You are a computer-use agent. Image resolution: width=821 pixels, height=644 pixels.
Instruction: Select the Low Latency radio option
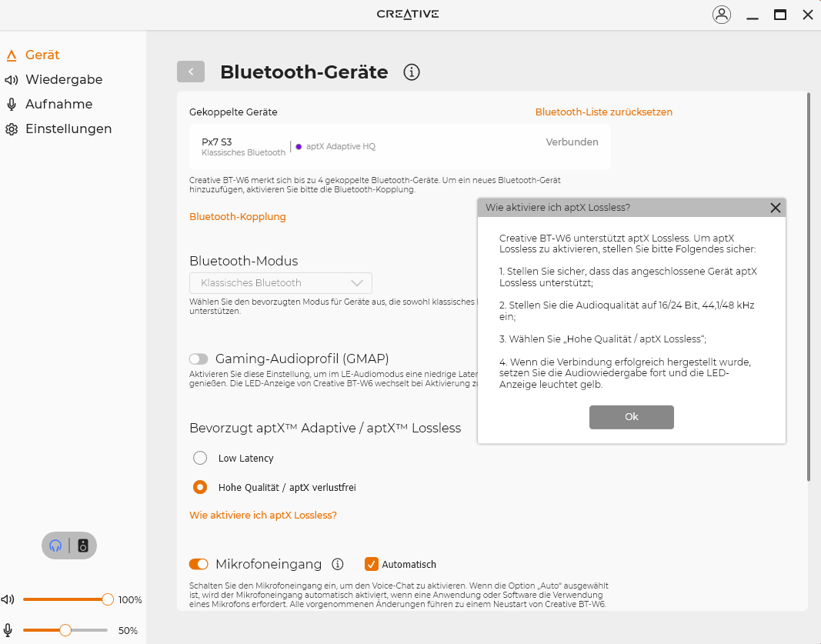click(x=200, y=458)
